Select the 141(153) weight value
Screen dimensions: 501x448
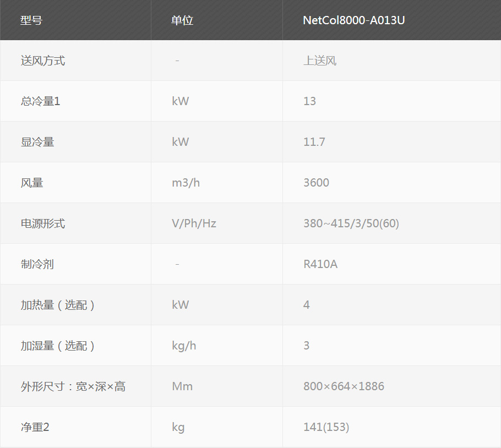(x=326, y=427)
